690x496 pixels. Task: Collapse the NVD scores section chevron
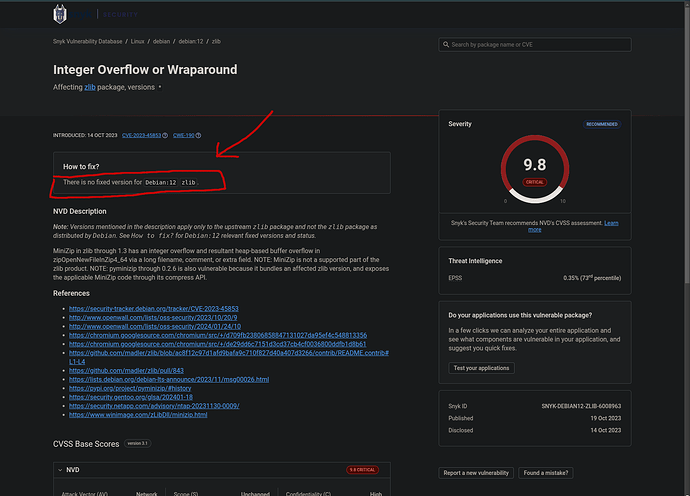click(60, 470)
